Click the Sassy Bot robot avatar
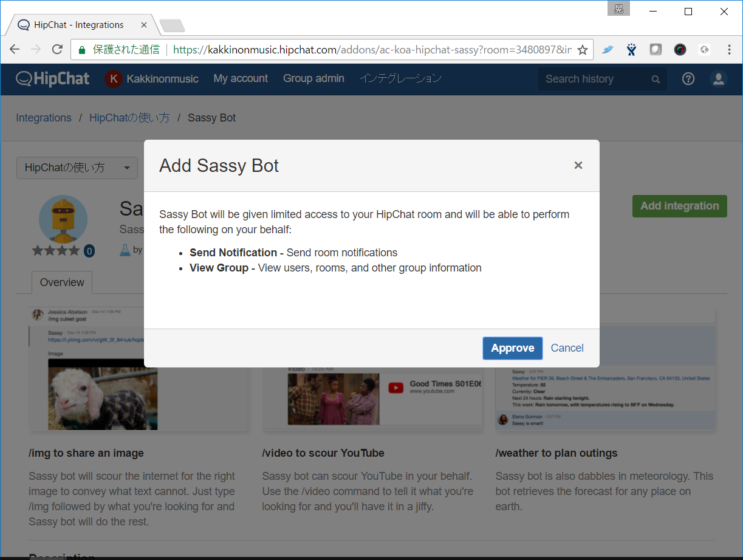Image resolution: width=743 pixels, height=560 pixels. 63,219
